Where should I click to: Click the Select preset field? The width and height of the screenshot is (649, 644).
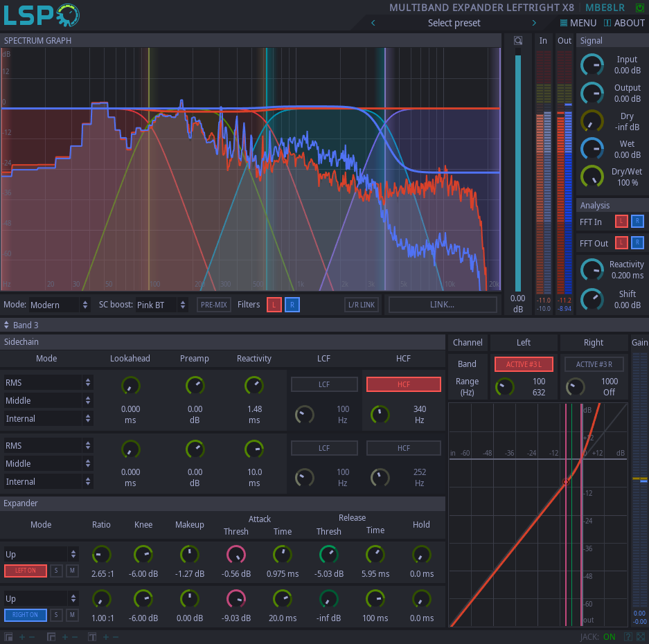[x=454, y=23]
